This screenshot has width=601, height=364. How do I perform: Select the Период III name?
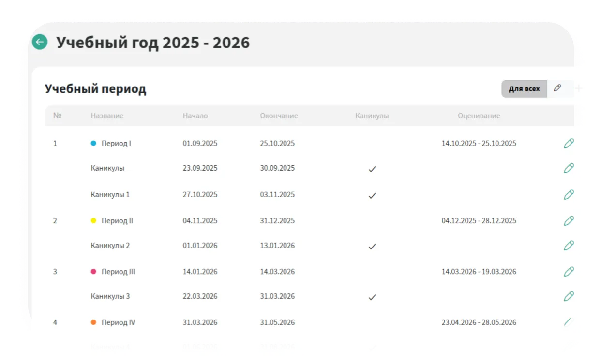(x=118, y=272)
